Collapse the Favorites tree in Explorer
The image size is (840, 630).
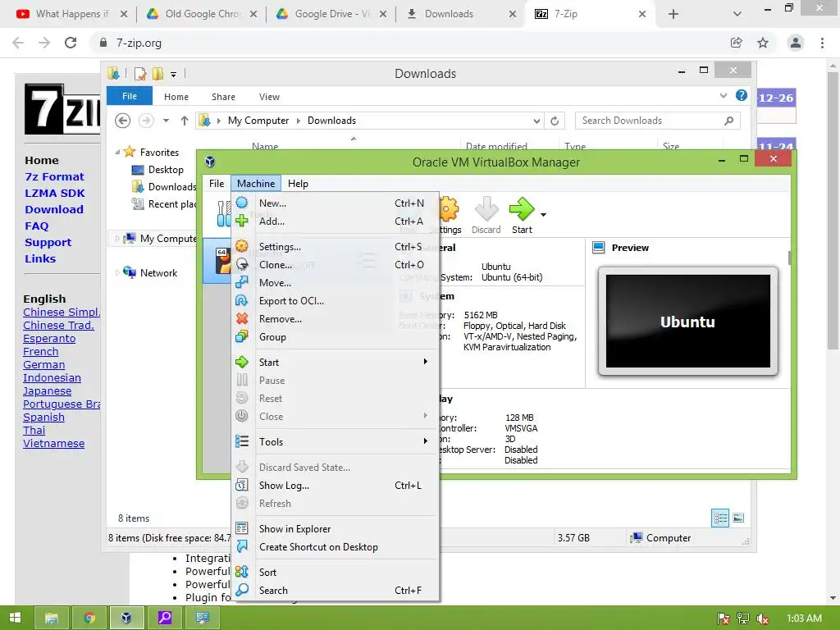(x=117, y=152)
